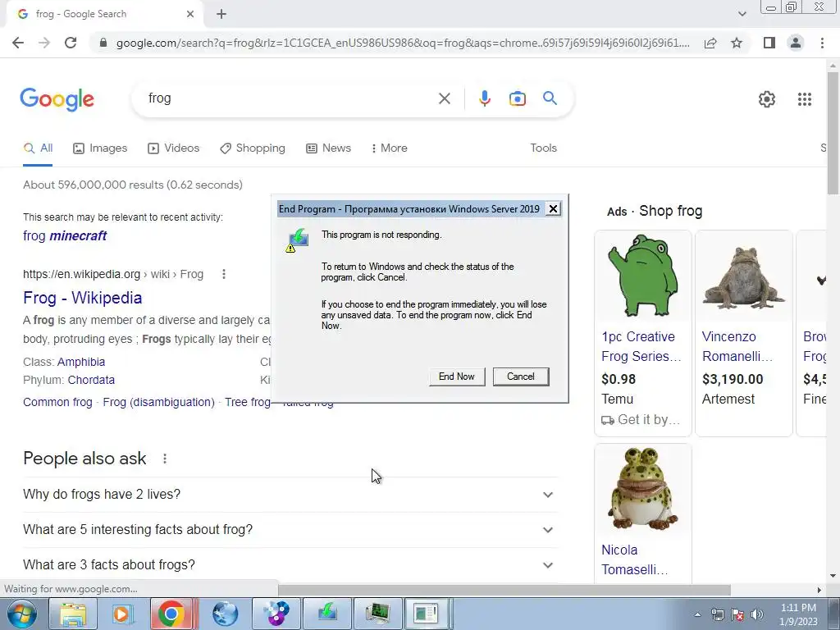Close the End Program dialog with X
The width and height of the screenshot is (840, 630).
point(554,209)
